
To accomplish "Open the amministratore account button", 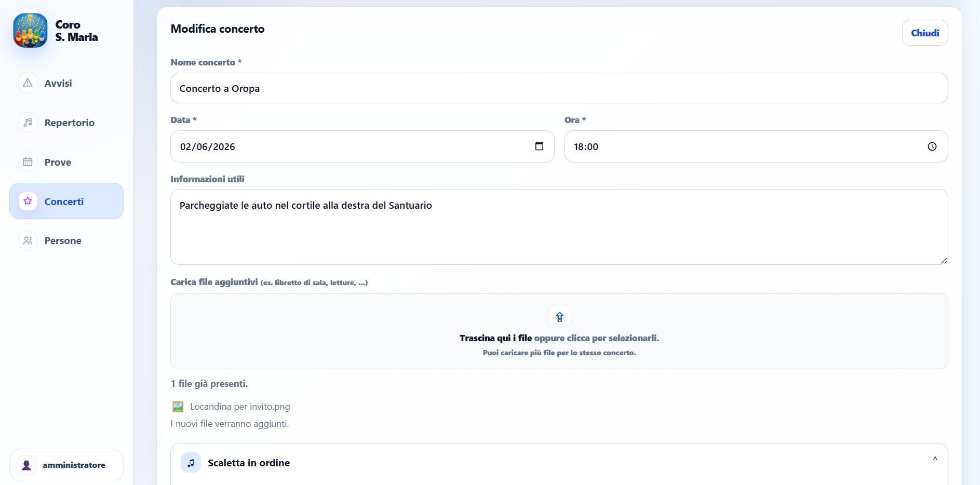I will (x=66, y=465).
